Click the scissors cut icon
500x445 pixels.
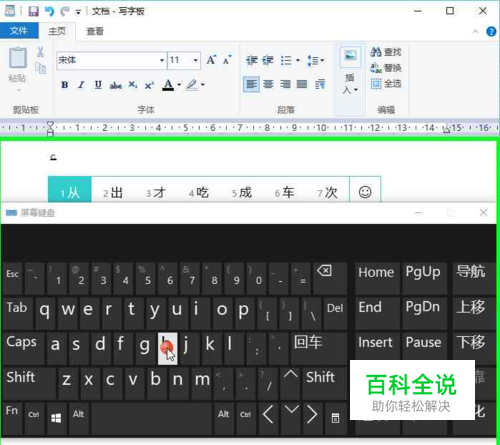click(x=40, y=52)
